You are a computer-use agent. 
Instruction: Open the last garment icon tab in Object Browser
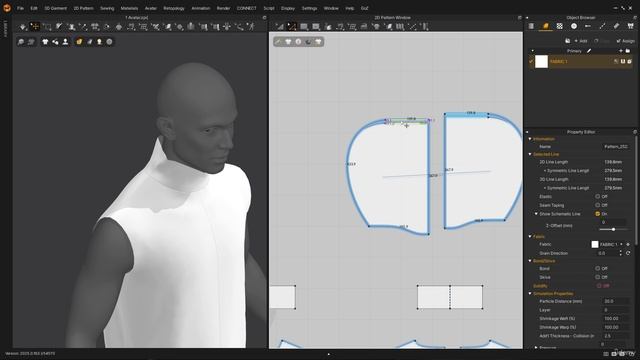[x=631, y=26]
